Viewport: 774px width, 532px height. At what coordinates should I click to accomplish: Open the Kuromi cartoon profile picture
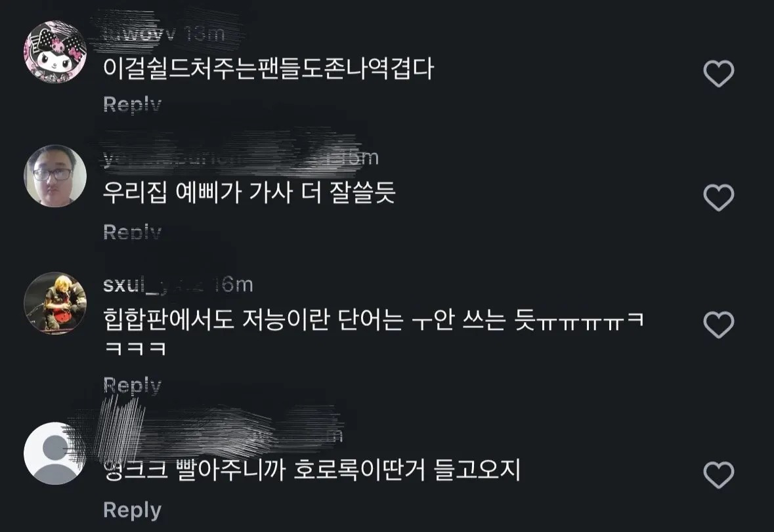pos(54,51)
